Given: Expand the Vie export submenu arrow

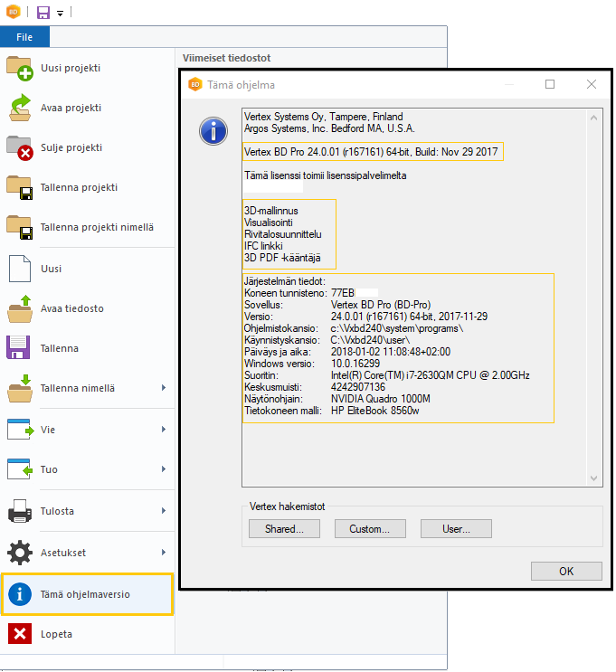Looking at the screenshot, I should [164, 430].
